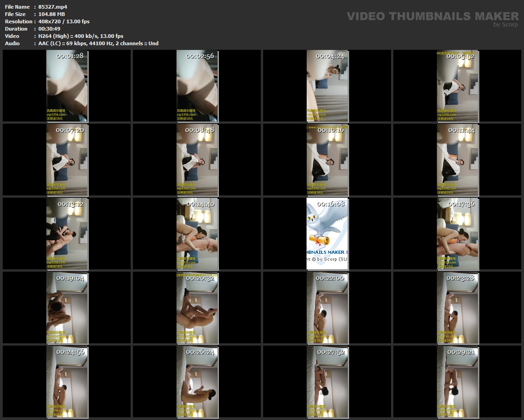Click the thumbnail timestamped 00:01:28
Image resolution: width=524 pixels, height=420 pixels.
pos(67,86)
